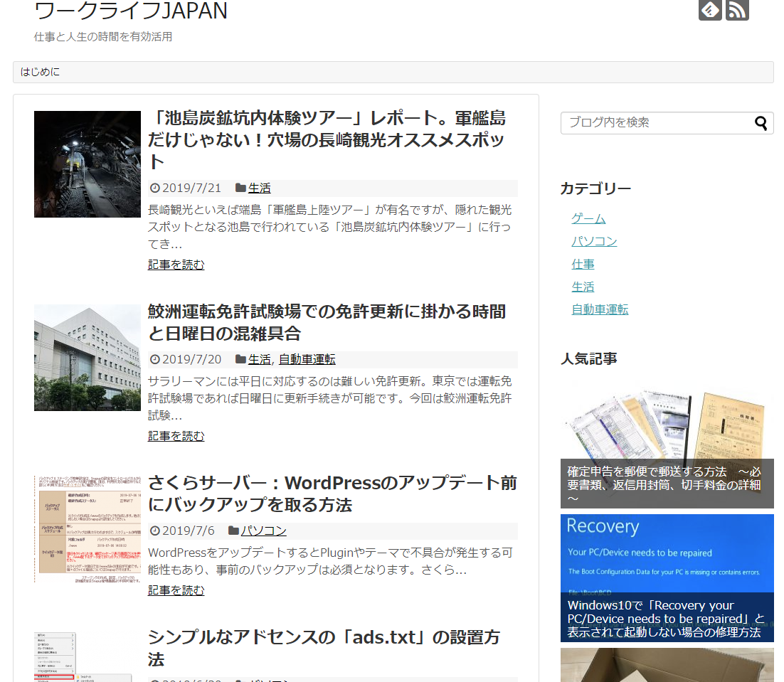Open 生活 category under 2019/7/21 post

(x=260, y=188)
